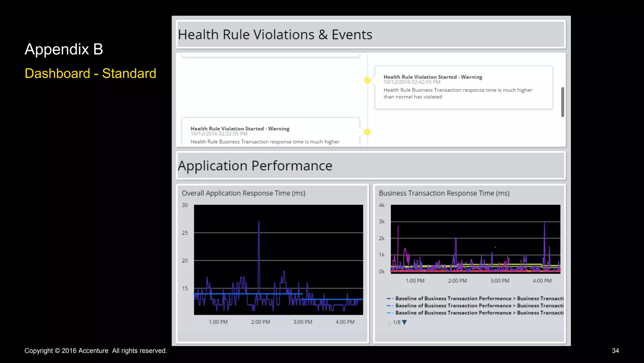Click Overall Application Response Time title
This screenshot has width=644, height=363.
pyautogui.click(x=243, y=193)
